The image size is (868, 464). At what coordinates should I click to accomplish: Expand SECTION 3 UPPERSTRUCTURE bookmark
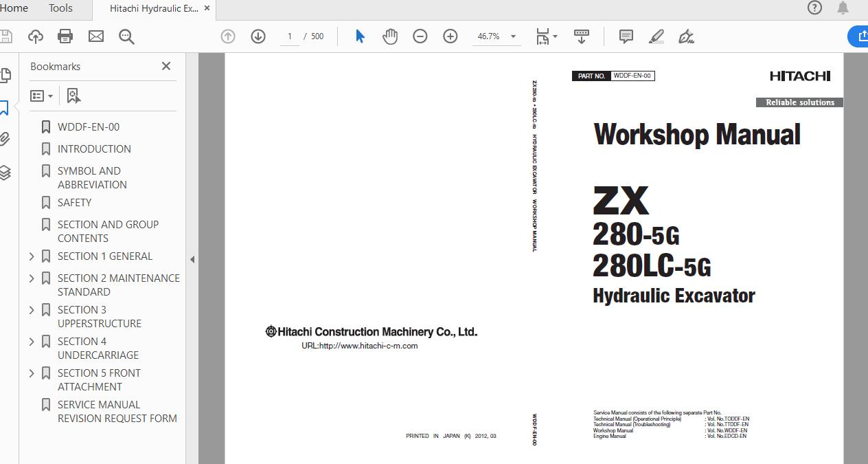(x=32, y=310)
